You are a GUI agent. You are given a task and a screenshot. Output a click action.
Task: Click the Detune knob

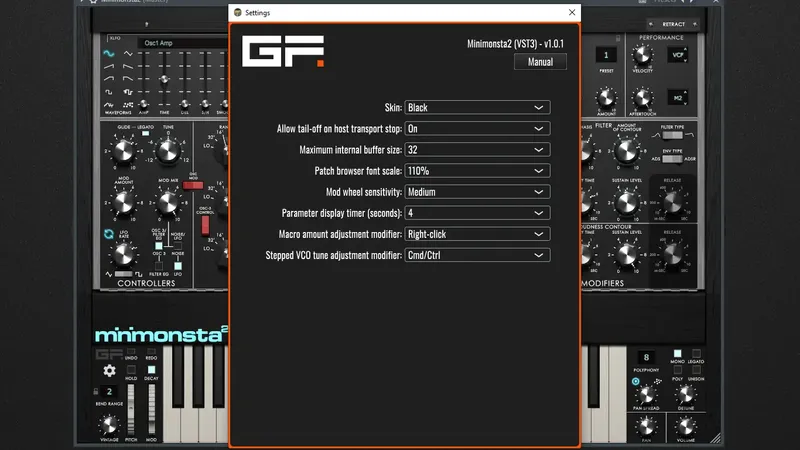pyautogui.click(x=686, y=394)
